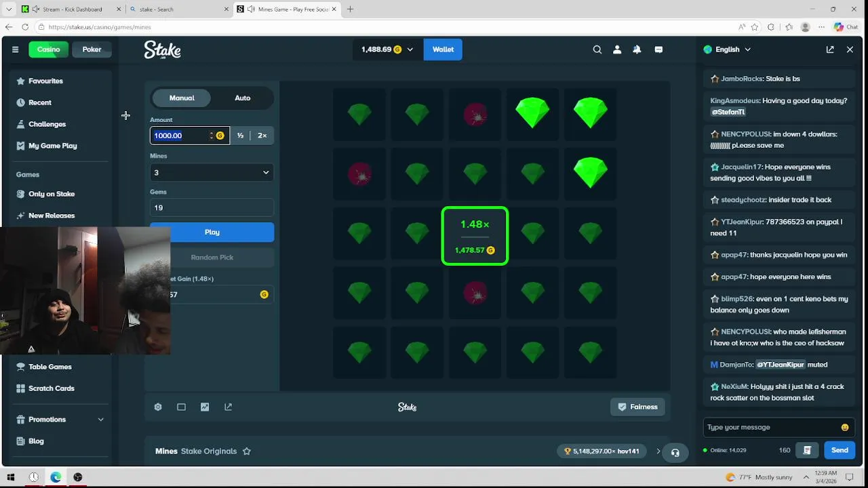Halve the bet amount with ½
Screen dimensions: 868x488
[x=240, y=136]
